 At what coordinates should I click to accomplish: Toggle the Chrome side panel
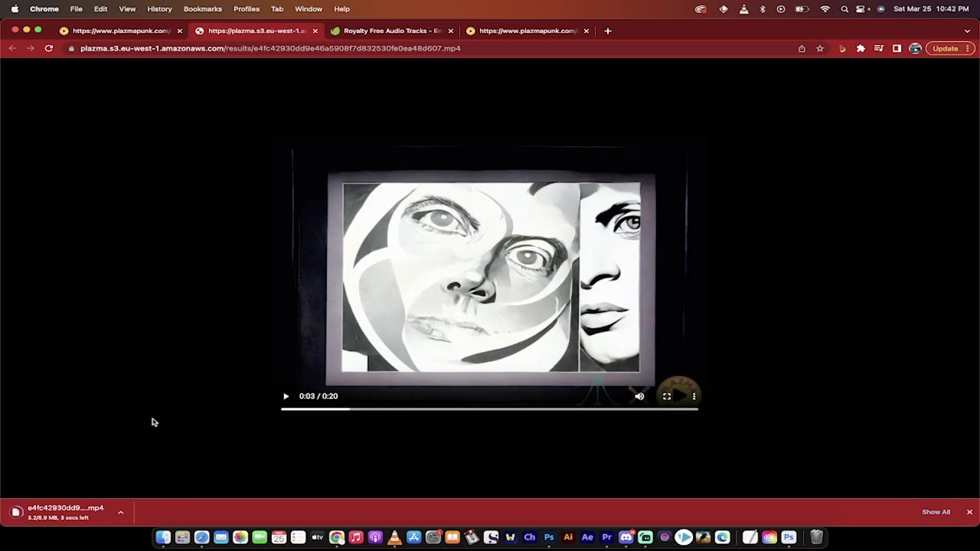pos(897,48)
